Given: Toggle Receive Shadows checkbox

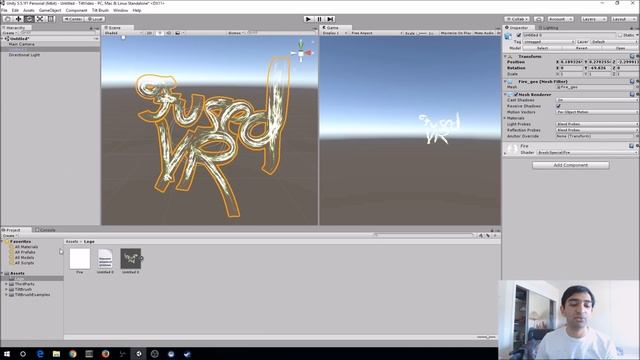Looking at the screenshot, I should click(558, 106).
